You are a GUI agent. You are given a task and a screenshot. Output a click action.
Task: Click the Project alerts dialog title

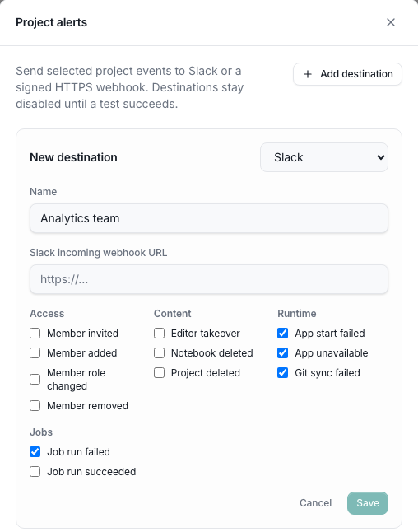52,22
